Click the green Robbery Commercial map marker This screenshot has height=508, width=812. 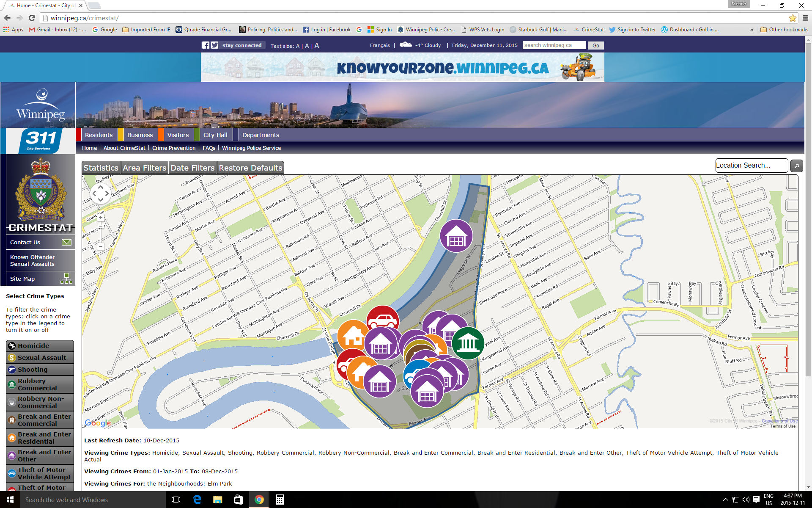point(468,343)
